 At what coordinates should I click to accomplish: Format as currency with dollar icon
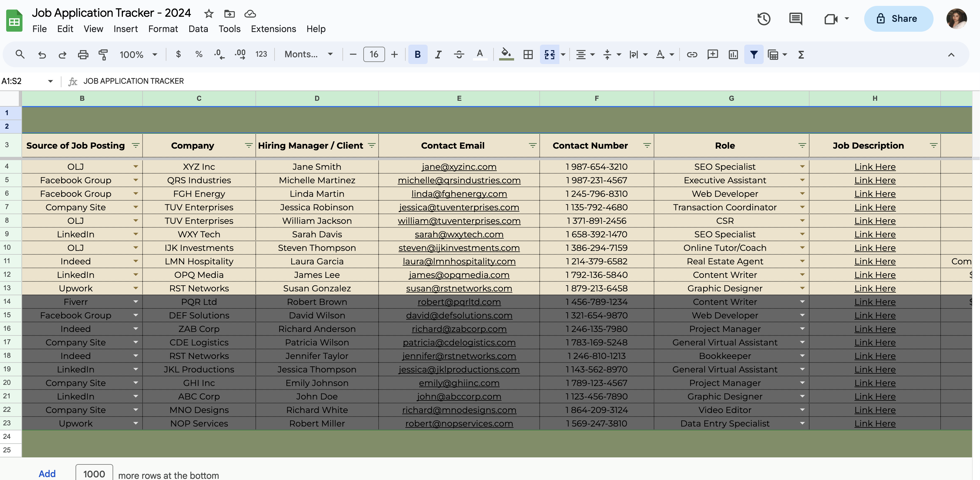[x=178, y=54]
